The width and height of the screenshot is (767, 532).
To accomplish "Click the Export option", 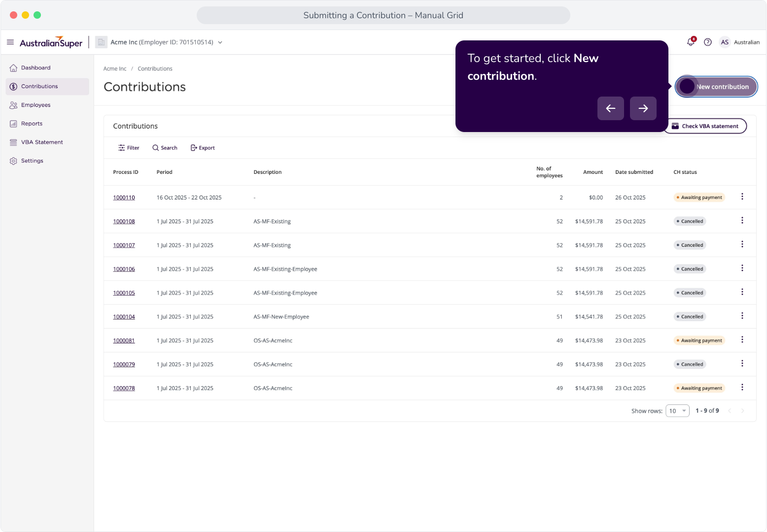I will [203, 148].
